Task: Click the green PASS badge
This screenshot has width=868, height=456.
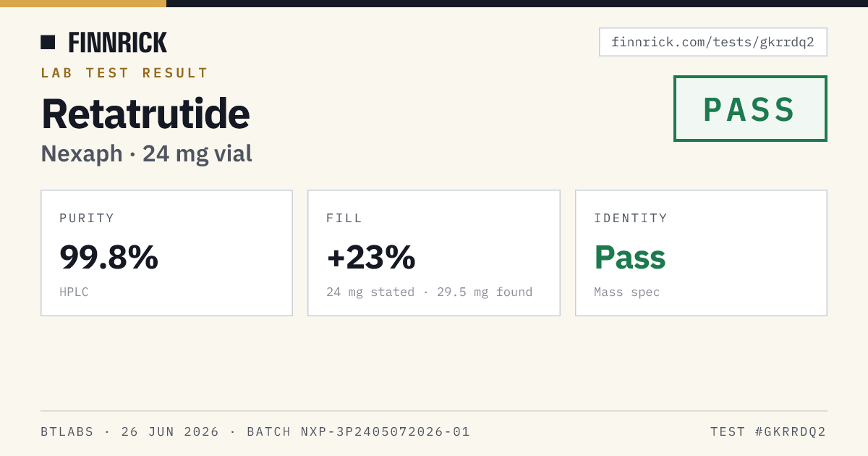Action: pyautogui.click(x=750, y=109)
